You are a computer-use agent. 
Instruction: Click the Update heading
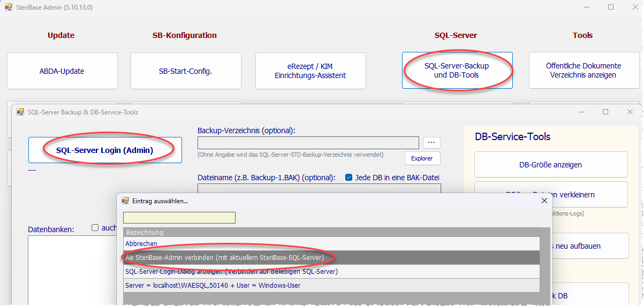61,35
